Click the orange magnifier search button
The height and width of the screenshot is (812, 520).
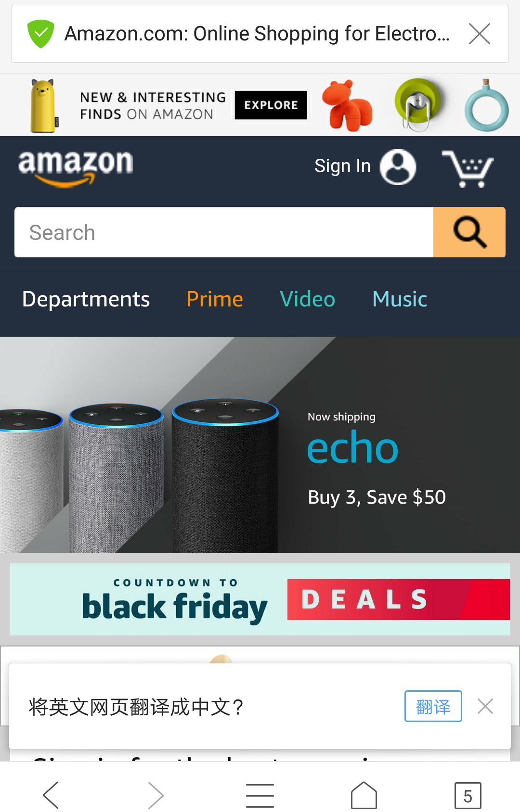coord(469,232)
